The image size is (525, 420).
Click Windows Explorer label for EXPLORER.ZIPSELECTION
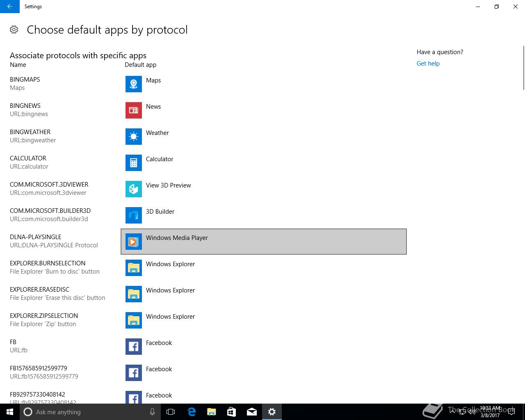(x=170, y=317)
